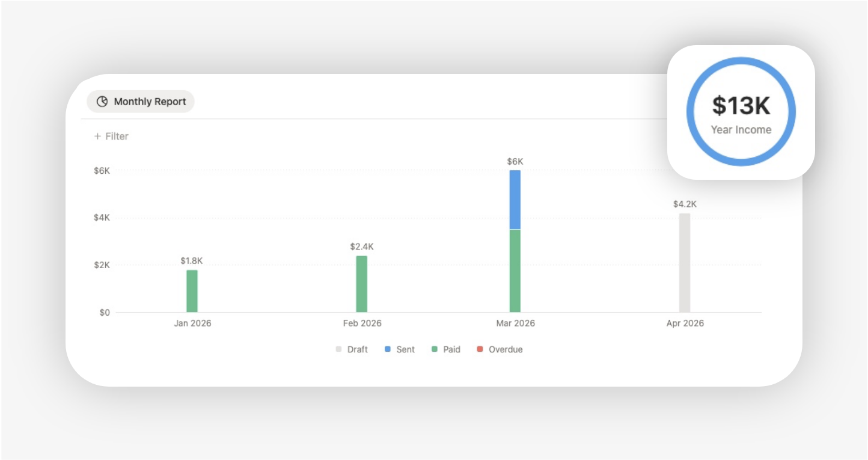
Task: Click the $6K label above March bar
Action: coord(515,161)
